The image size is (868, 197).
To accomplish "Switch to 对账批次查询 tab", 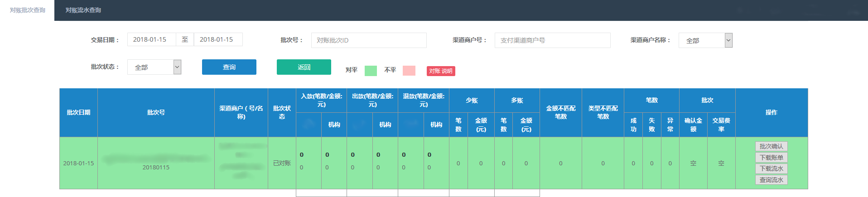I will tap(27, 10).
